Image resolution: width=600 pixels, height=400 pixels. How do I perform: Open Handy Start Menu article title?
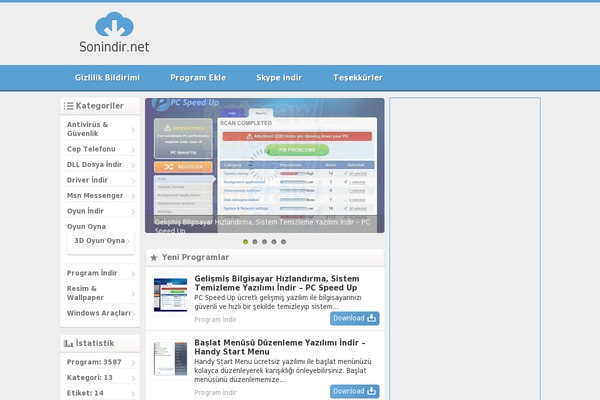pos(280,347)
